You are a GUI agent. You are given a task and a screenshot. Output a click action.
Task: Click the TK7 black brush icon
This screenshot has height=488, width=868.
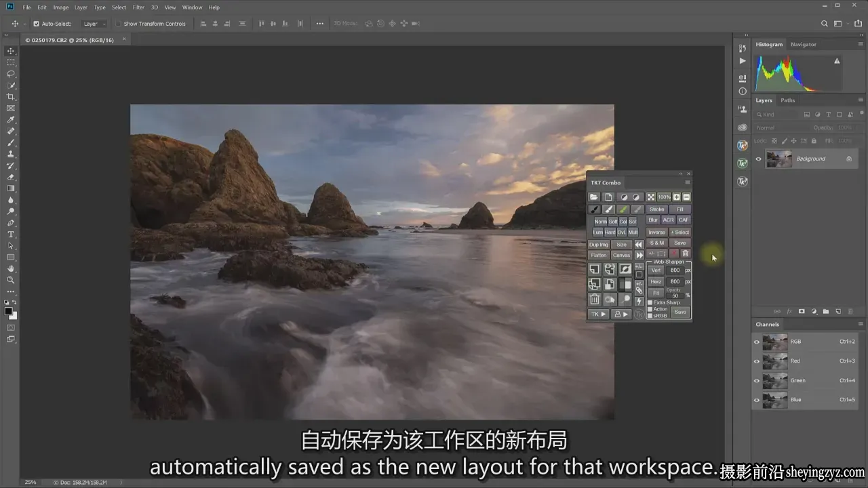595,209
